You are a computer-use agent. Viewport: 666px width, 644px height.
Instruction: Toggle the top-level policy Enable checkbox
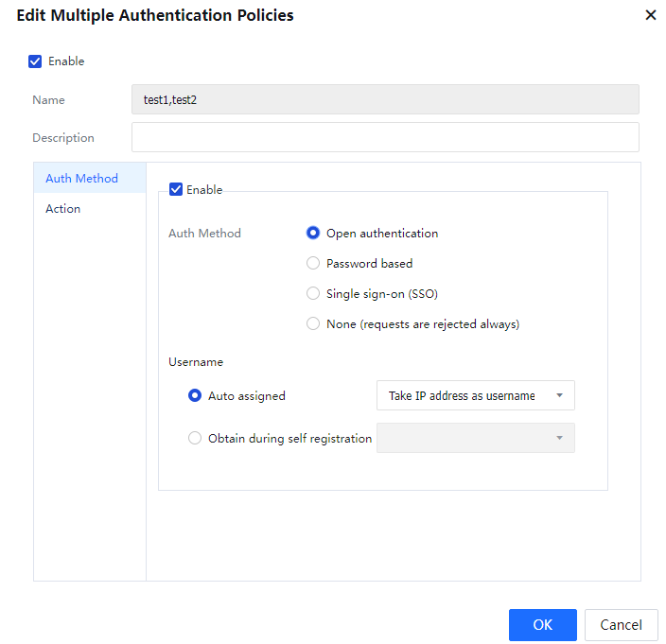[35, 61]
